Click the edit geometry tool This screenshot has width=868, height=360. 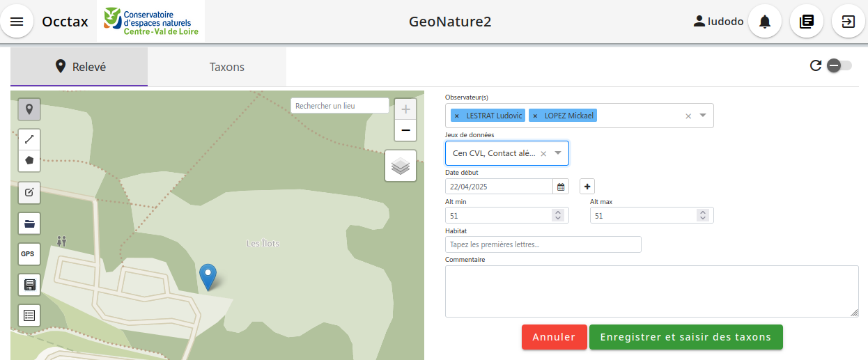(29, 193)
